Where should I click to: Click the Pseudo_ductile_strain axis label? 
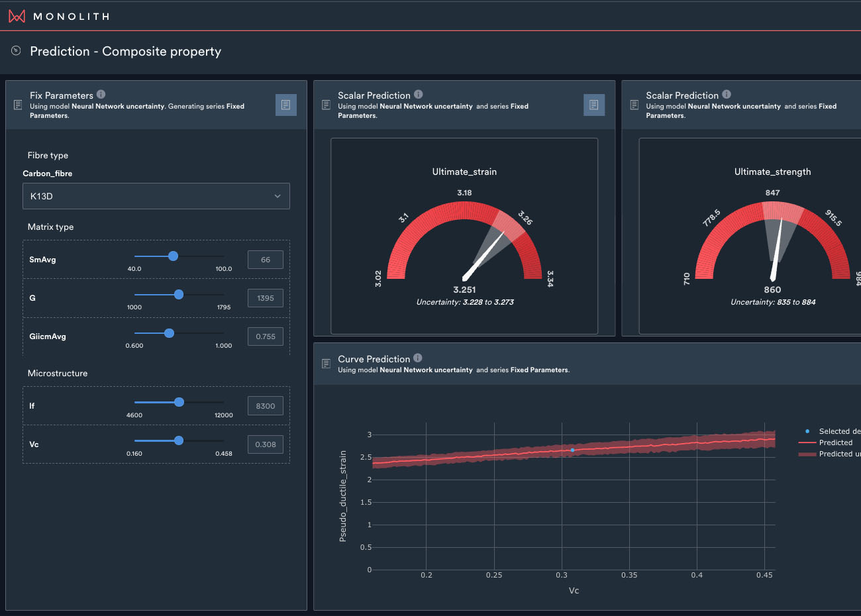tap(342, 496)
